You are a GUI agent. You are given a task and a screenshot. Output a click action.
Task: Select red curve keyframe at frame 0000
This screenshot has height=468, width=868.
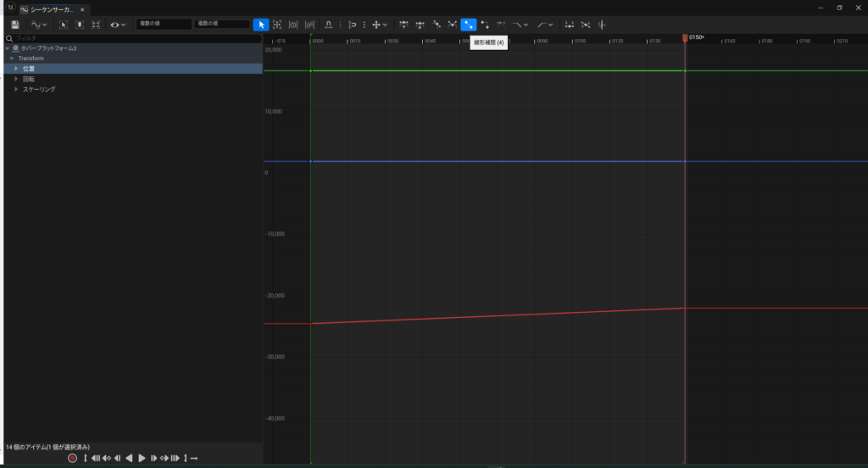coord(310,324)
